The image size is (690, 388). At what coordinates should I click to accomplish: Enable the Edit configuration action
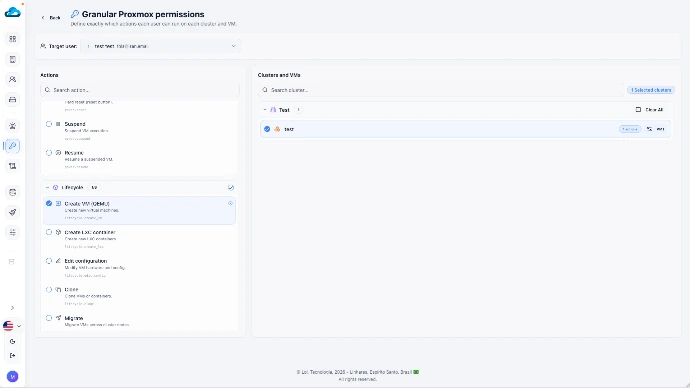pyautogui.click(x=49, y=261)
